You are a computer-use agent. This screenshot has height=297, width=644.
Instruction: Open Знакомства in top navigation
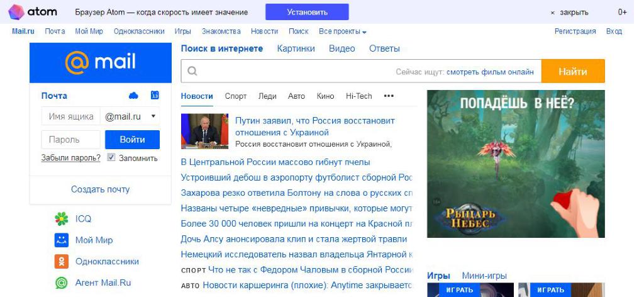coord(221,31)
